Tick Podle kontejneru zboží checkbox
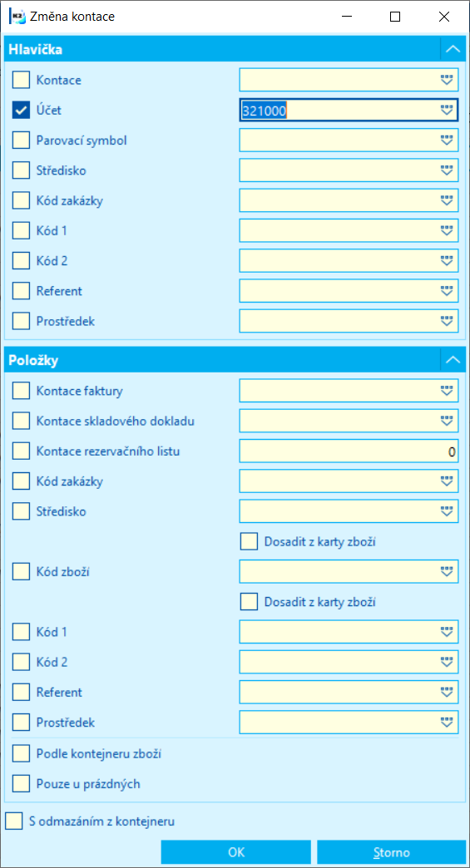The height and width of the screenshot is (868, 470). (x=21, y=753)
